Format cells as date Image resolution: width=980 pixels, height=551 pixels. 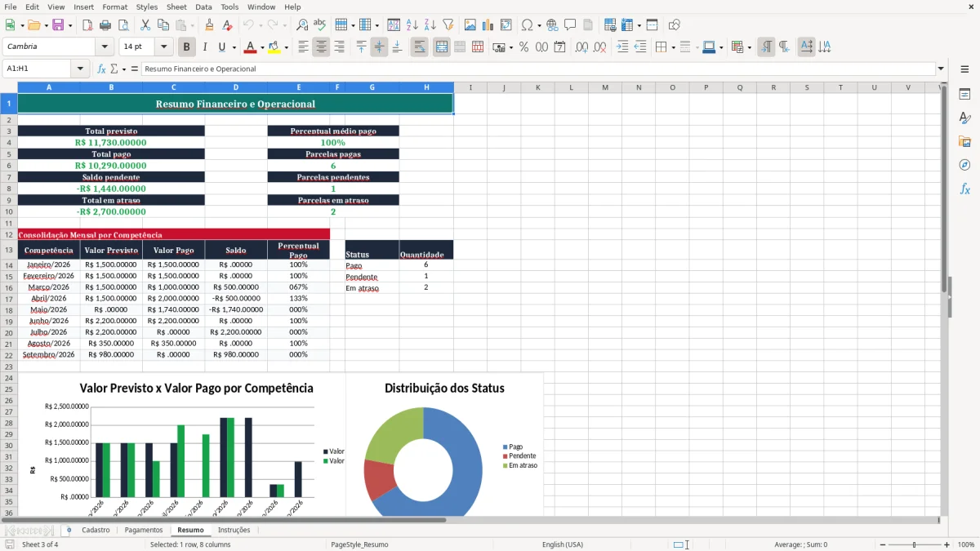(x=559, y=47)
